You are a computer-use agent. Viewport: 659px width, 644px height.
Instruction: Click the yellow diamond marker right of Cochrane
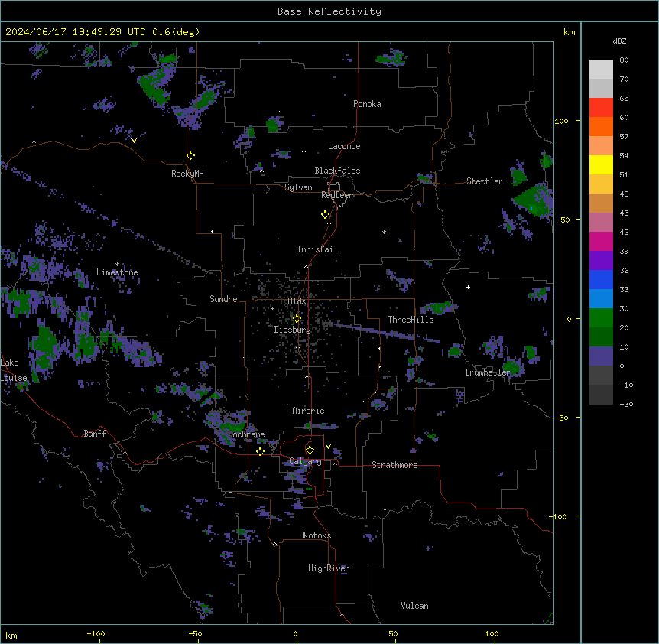[x=260, y=451]
